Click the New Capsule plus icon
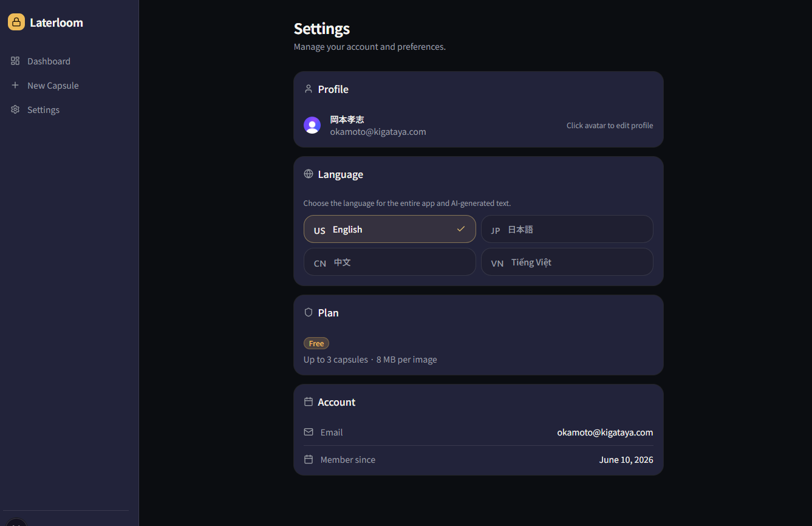The height and width of the screenshot is (526, 812). (15, 85)
